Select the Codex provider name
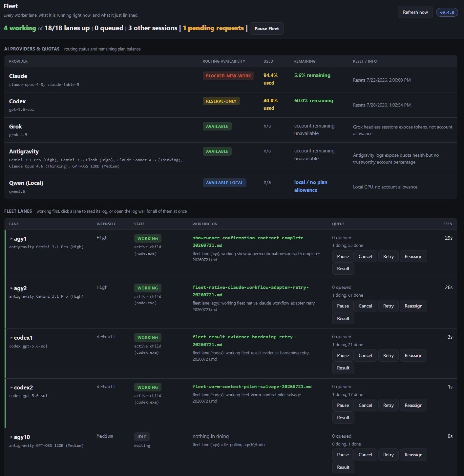 (x=17, y=101)
